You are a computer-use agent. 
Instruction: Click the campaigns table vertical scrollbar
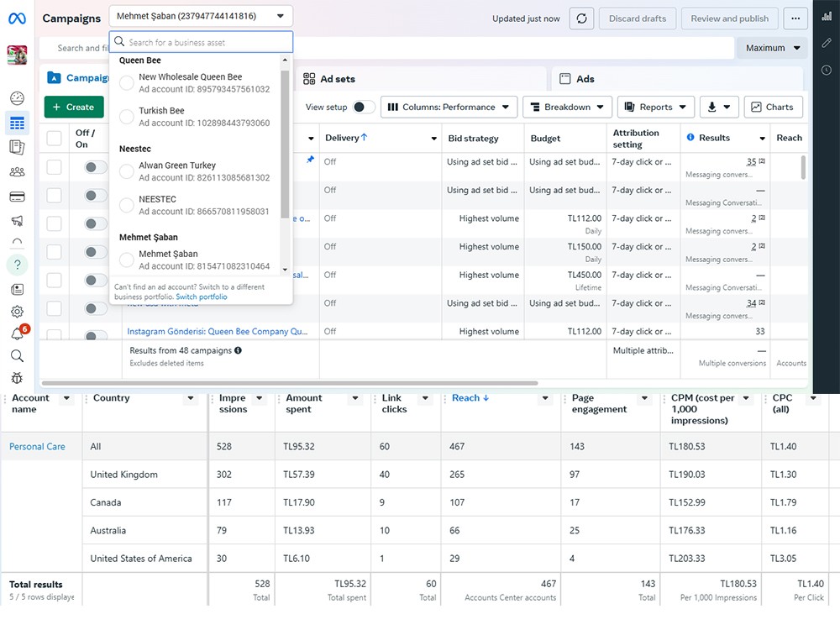pos(803,168)
